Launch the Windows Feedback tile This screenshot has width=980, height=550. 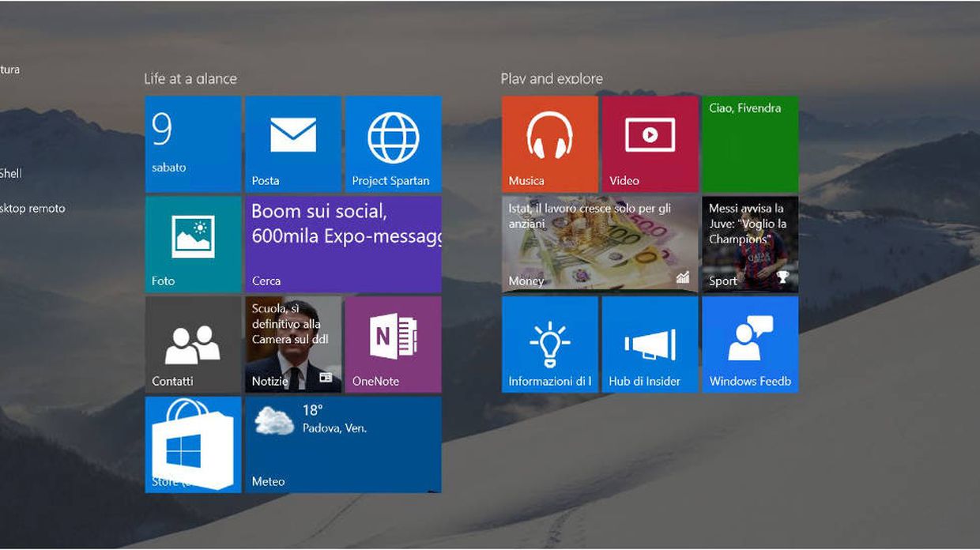[x=750, y=345]
